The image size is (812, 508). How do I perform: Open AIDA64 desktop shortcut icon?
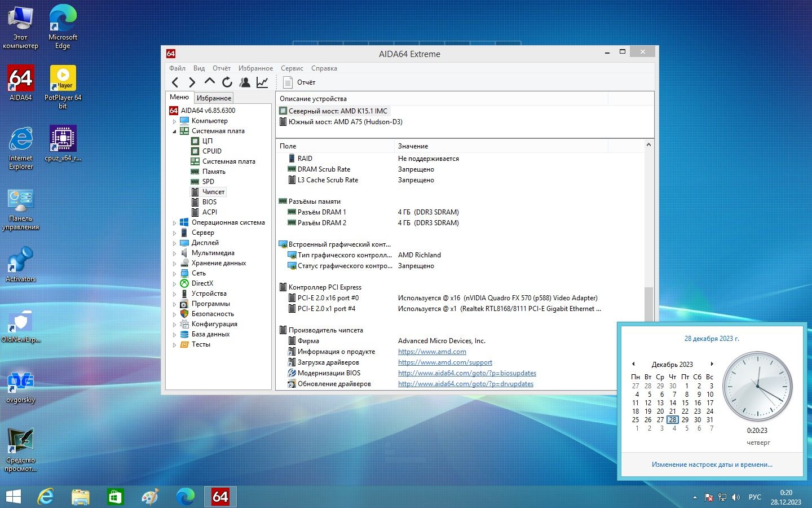(x=21, y=84)
